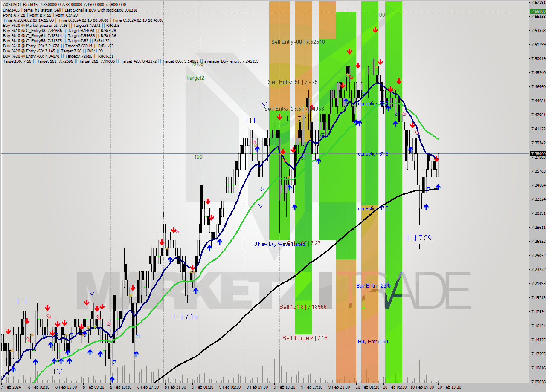Click the '0 New Buy Wave started' annotation
Image resolution: width=546 pixels, height=392 pixels.
point(280,244)
